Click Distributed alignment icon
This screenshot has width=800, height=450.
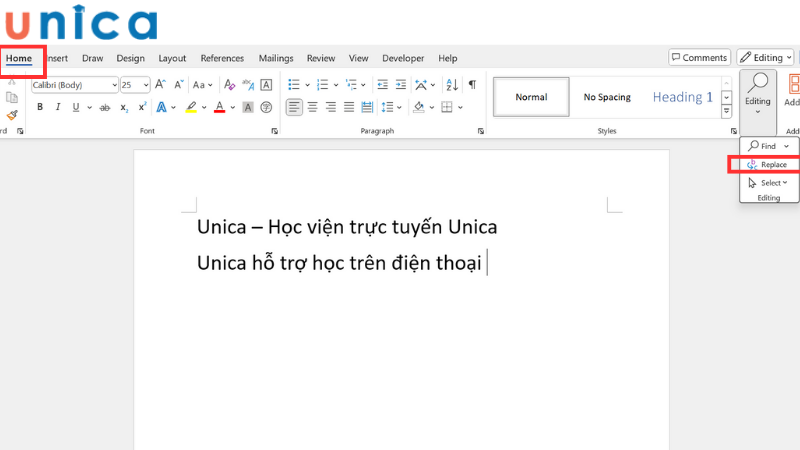point(367,107)
